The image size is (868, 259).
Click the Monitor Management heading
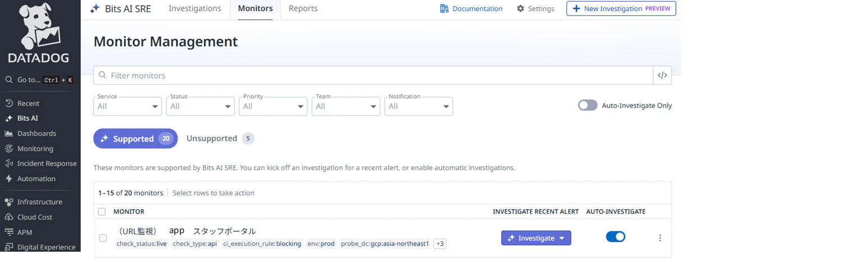pyautogui.click(x=166, y=42)
